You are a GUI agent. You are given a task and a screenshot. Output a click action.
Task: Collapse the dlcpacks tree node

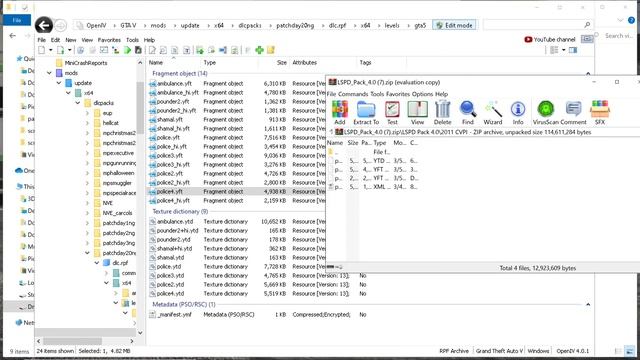(x=78, y=103)
